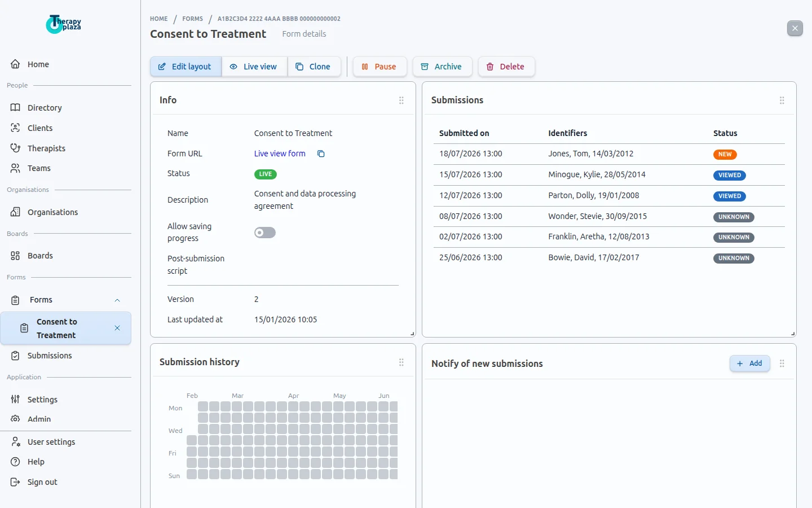Viewport: 812px width, 508px height.
Task: Go to FORMS breadcrumb
Action: 192,19
